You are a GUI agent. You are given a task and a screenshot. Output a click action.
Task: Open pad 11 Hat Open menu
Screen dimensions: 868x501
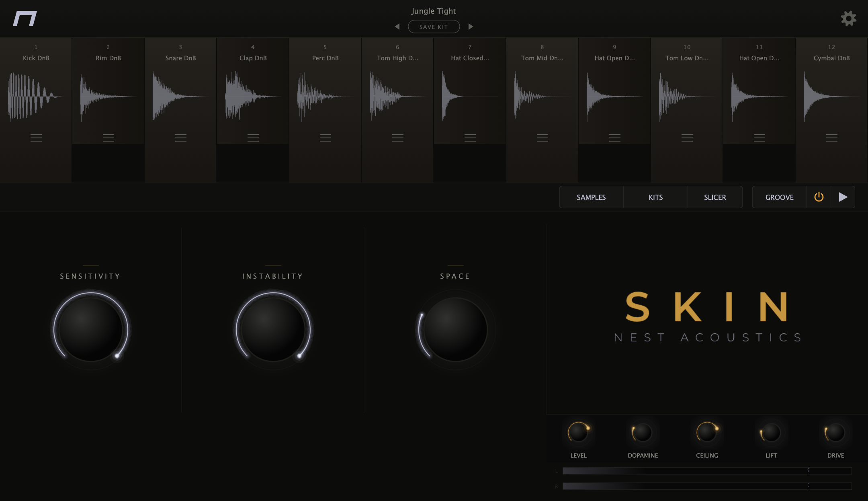[759, 138]
